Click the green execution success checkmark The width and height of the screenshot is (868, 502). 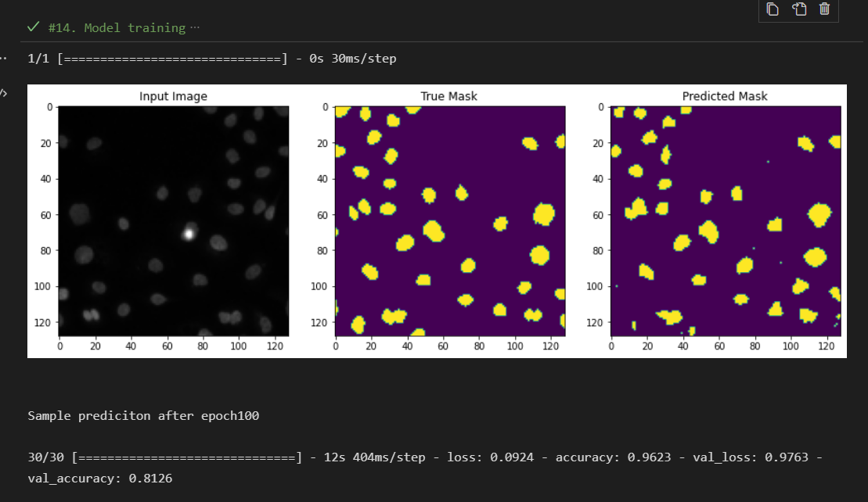click(33, 27)
